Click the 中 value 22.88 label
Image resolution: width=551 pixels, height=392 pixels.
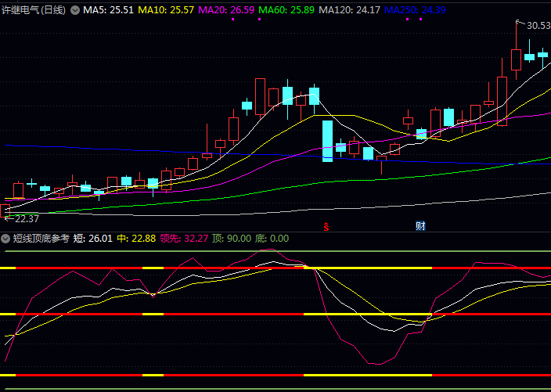point(135,238)
